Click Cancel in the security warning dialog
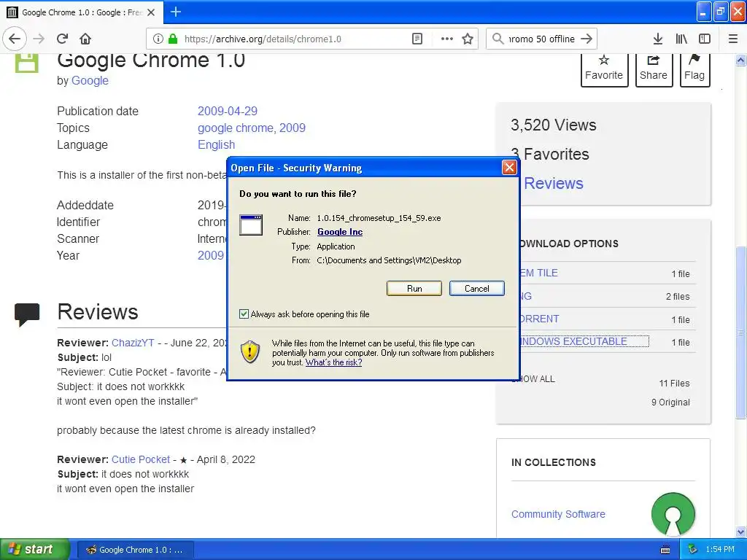The image size is (747, 560). pos(476,289)
